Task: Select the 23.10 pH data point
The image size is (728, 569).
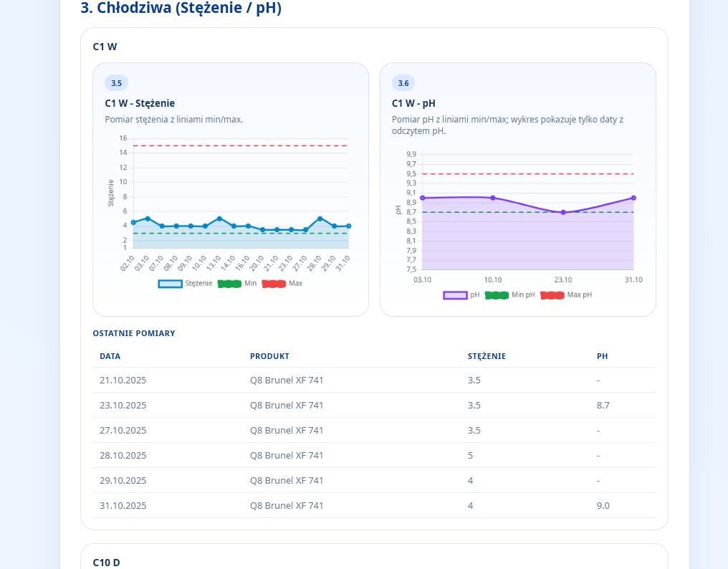Action: 563,212
